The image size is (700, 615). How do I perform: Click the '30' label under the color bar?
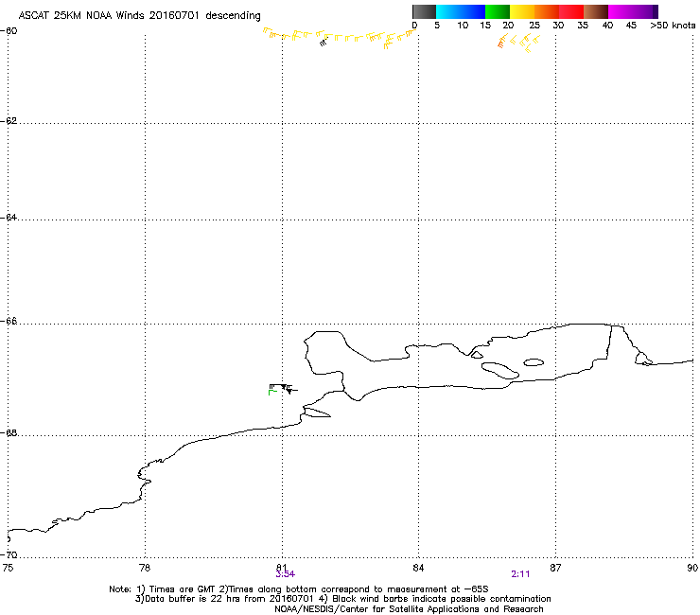coord(558,26)
